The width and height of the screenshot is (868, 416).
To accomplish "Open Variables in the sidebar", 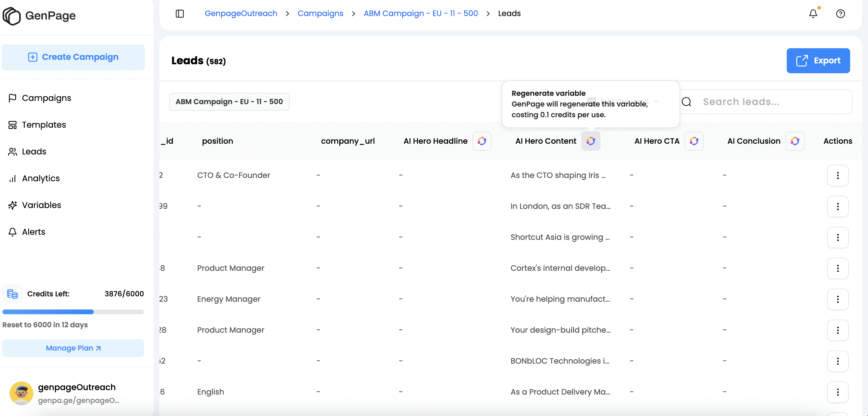I will tap(41, 205).
